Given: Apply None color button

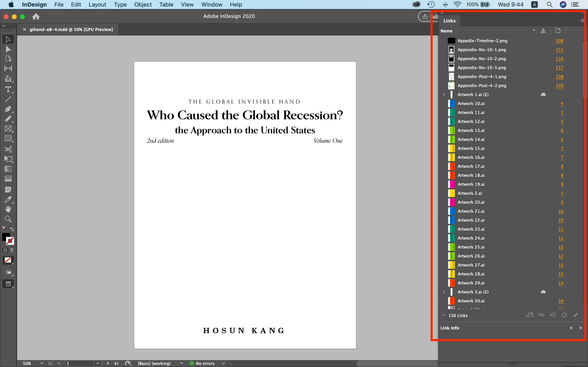Looking at the screenshot, I should pos(8,260).
